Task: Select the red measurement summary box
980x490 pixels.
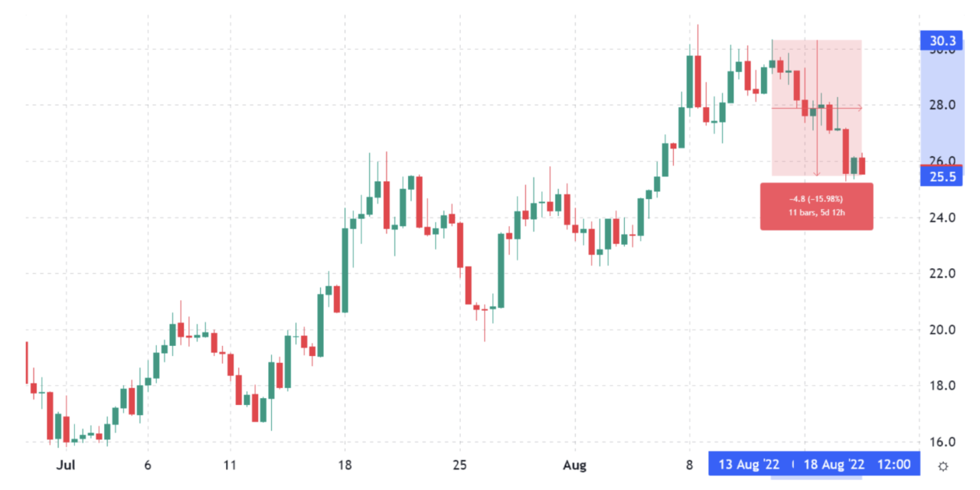Action: (x=816, y=205)
